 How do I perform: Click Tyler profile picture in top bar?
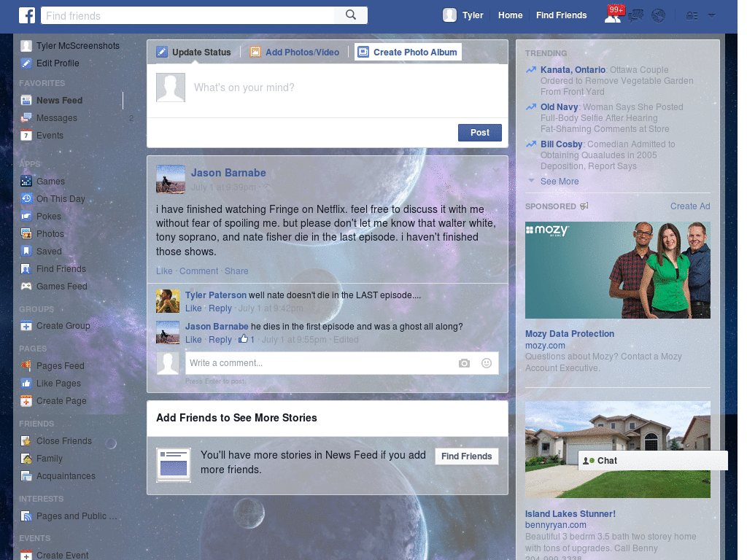tap(449, 15)
